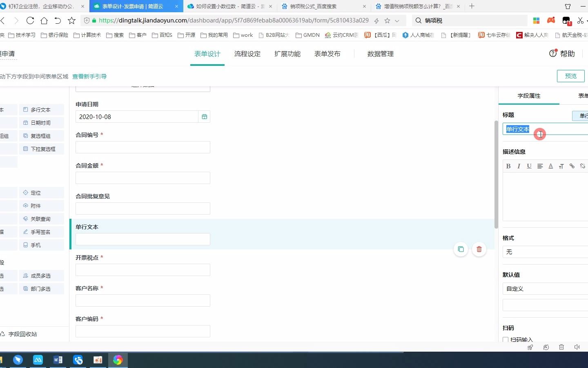Switch to 数据管理 tab

tap(381, 54)
